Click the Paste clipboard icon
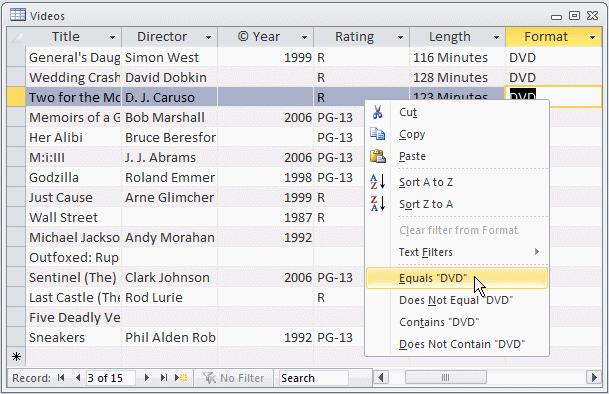609x394 pixels. [378, 156]
